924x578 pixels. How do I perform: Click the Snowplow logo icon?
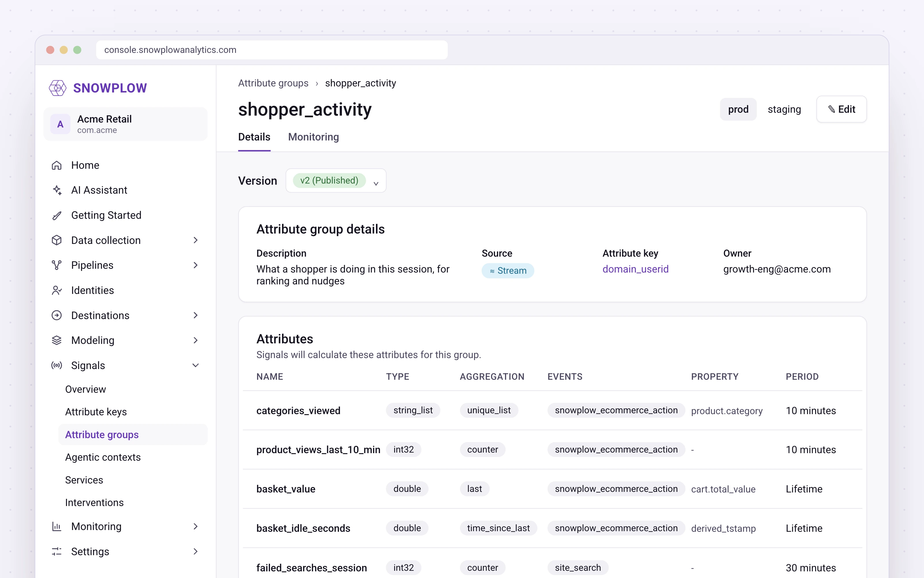tap(58, 88)
